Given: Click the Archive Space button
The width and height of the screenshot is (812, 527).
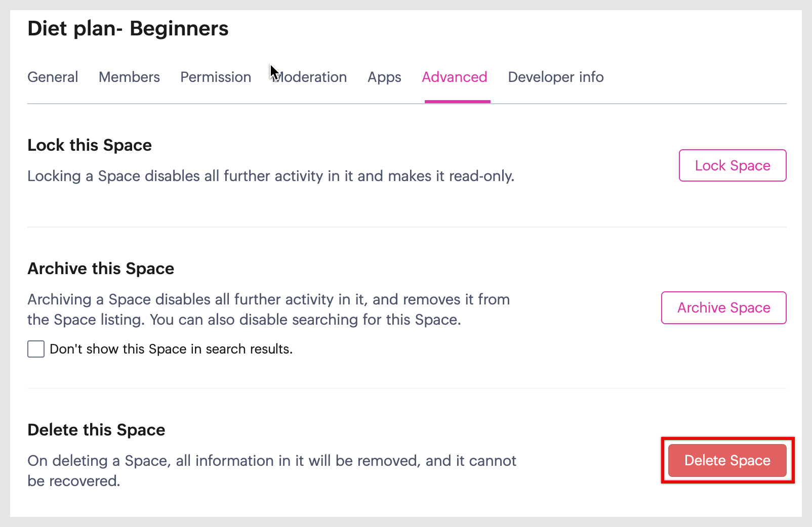Looking at the screenshot, I should tap(723, 308).
